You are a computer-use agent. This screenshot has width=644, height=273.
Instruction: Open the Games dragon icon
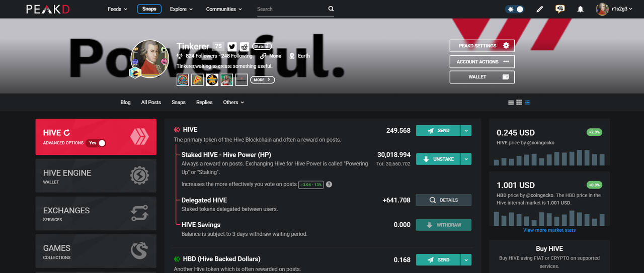point(139,250)
